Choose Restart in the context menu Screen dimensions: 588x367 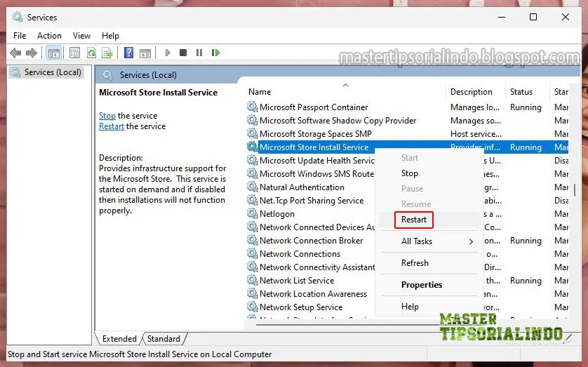(x=429, y=220)
